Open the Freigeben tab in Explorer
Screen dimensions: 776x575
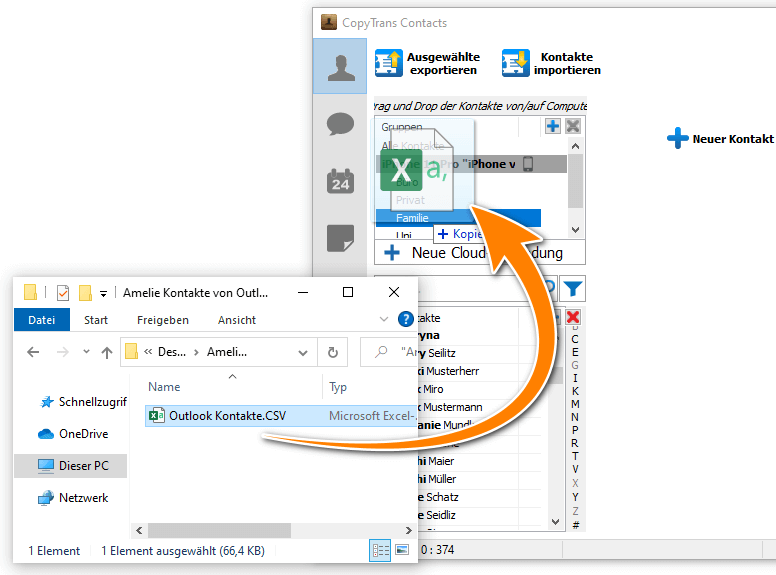[x=163, y=320]
